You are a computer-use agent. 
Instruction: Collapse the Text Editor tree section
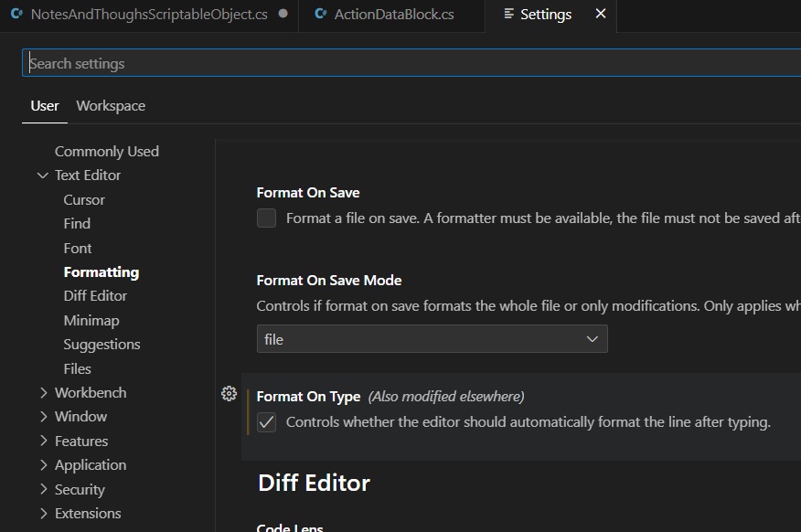click(43, 176)
